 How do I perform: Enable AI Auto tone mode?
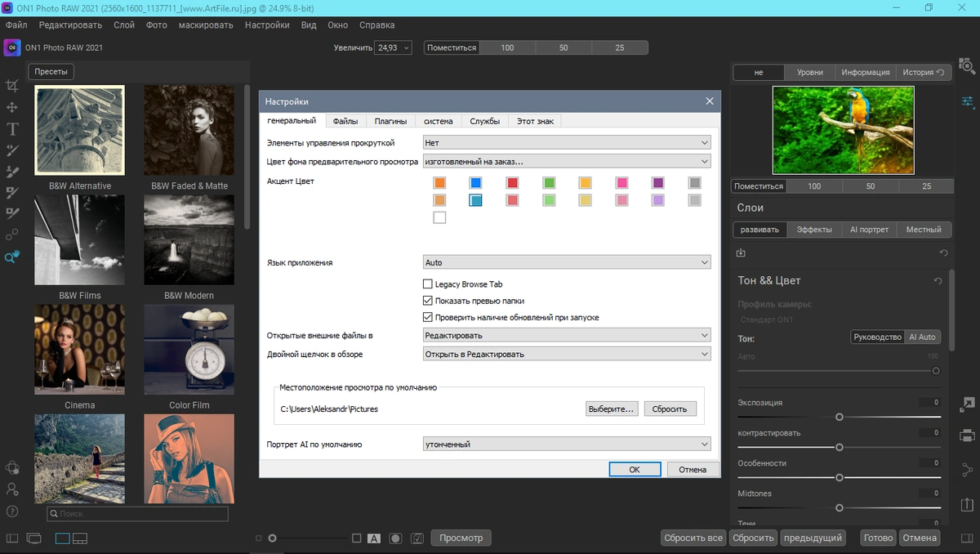pyautogui.click(x=922, y=337)
